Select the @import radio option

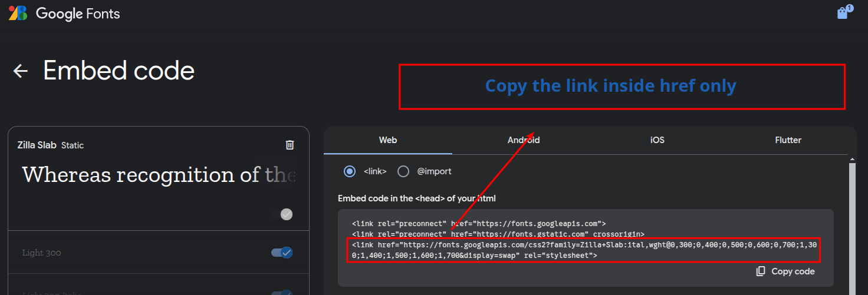403,171
